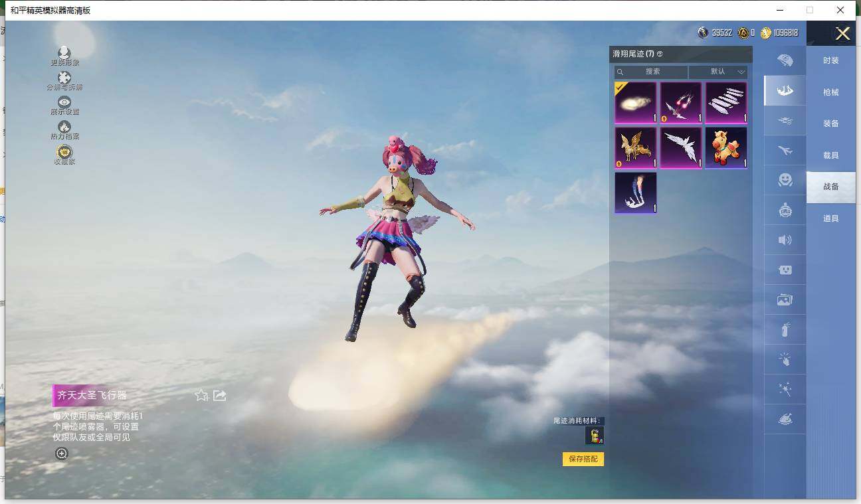Open the spray can category icon
Viewport: 861px width, 504px height.
coord(785,330)
